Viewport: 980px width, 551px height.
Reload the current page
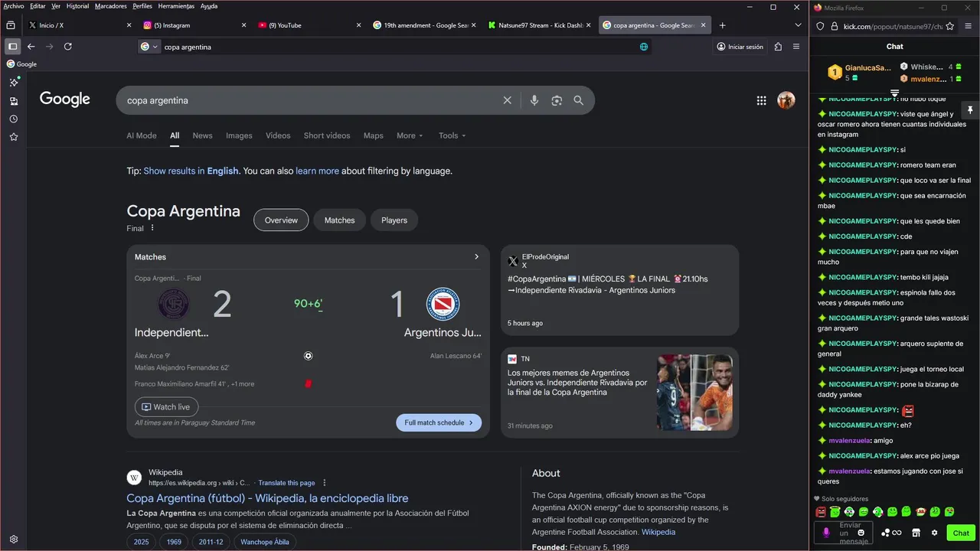pyautogui.click(x=67, y=47)
